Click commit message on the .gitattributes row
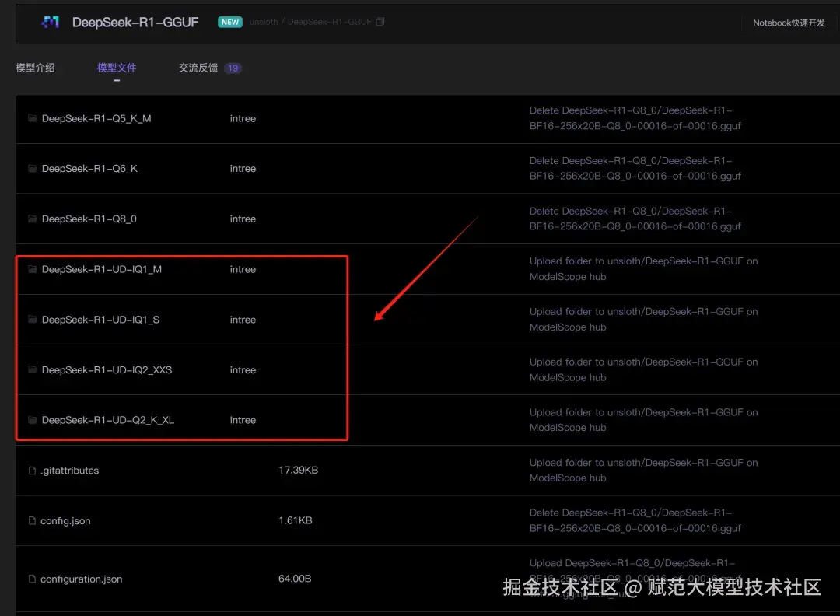840x616 pixels. (x=643, y=471)
